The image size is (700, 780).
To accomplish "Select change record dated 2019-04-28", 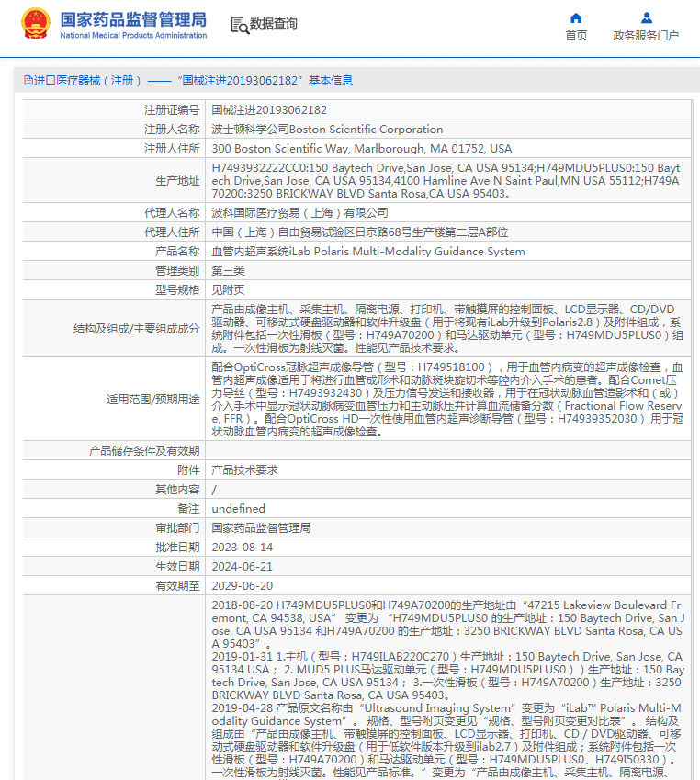I will [x=447, y=740].
